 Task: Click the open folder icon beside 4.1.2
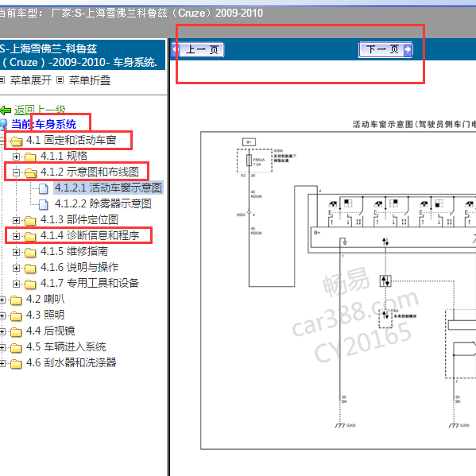tap(30, 173)
